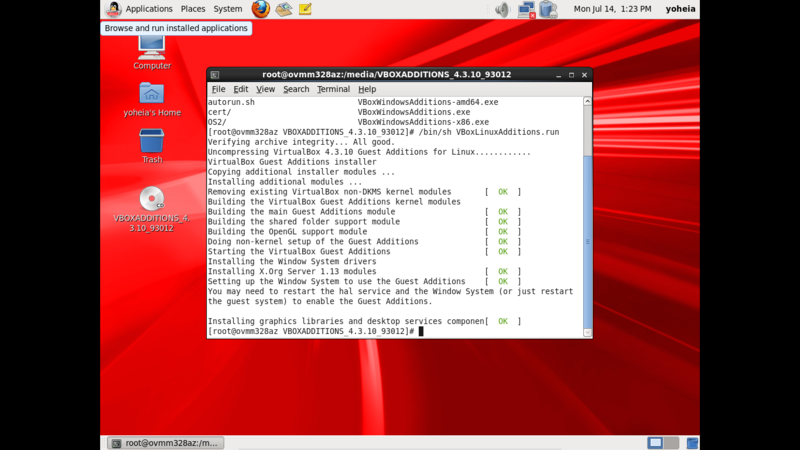
Task: Open the yoheia user menu
Action: pos(680,9)
